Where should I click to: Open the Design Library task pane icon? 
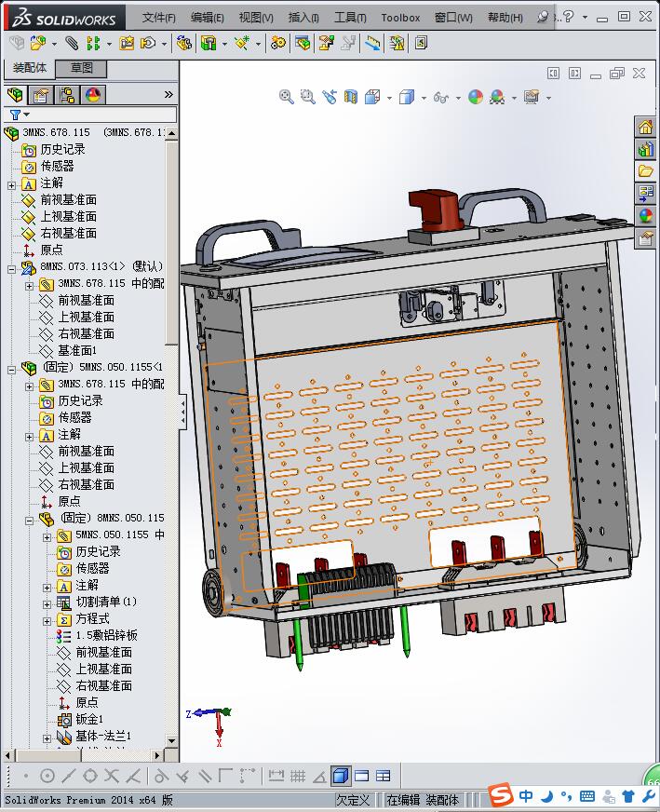point(645,150)
